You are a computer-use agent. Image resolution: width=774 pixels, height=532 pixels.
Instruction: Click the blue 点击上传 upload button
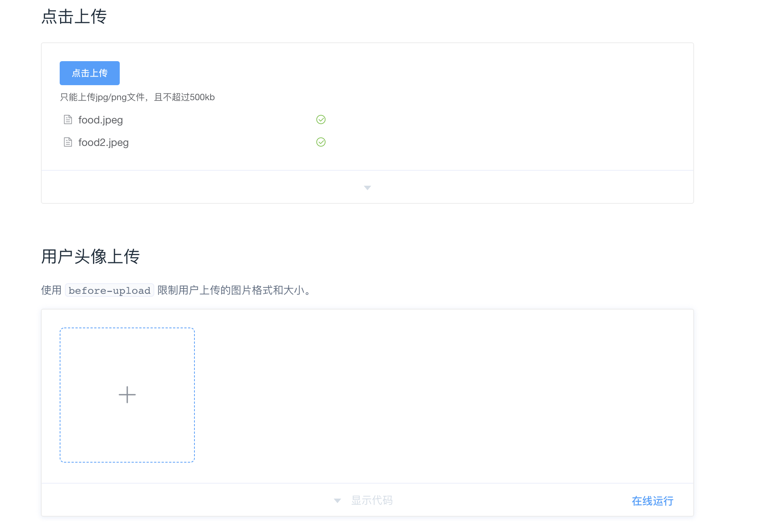pos(90,73)
